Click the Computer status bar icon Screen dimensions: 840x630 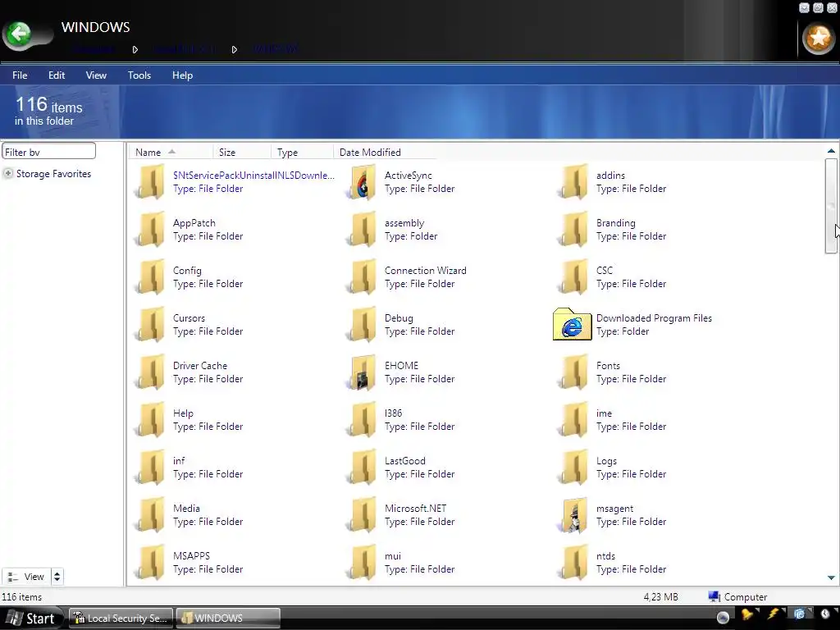point(714,596)
